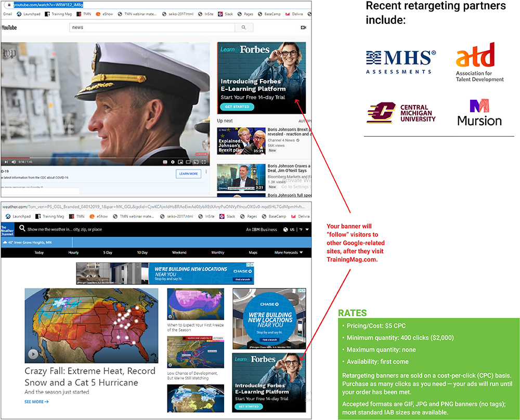The height and width of the screenshot is (420, 520).
Task: Click GET STARTED on the Forbes ad on weather.com
Action: point(249,406)
